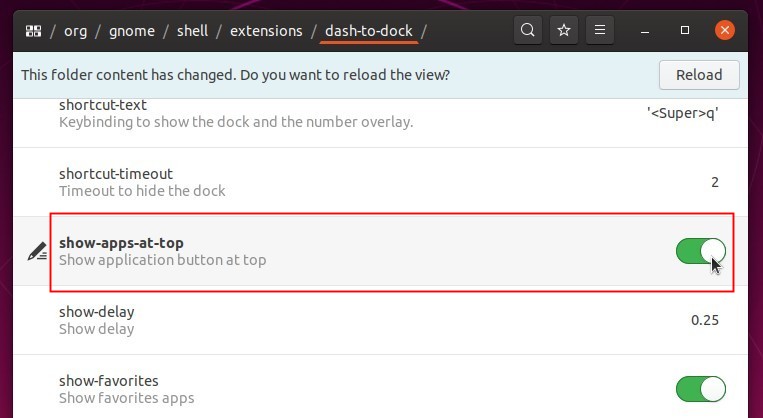Go to the org path segment
The width and height of the screenshot is (763, 418).
coord(76,31)
